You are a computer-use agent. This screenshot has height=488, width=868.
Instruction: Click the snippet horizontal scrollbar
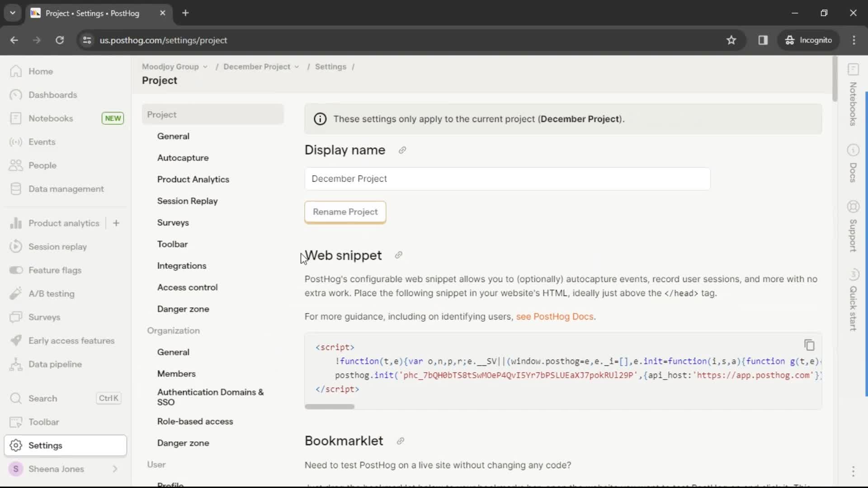click(330, 407)
